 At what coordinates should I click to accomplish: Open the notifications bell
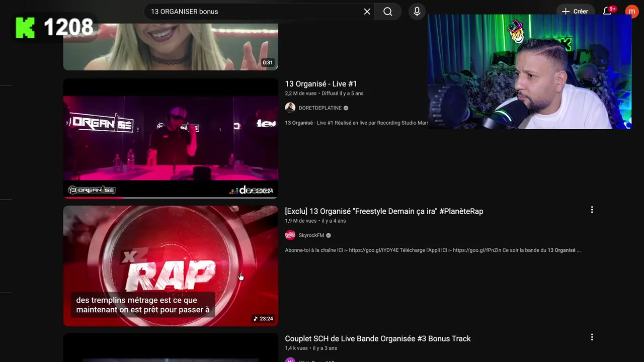pyautogui.click(x=607, y=12)
